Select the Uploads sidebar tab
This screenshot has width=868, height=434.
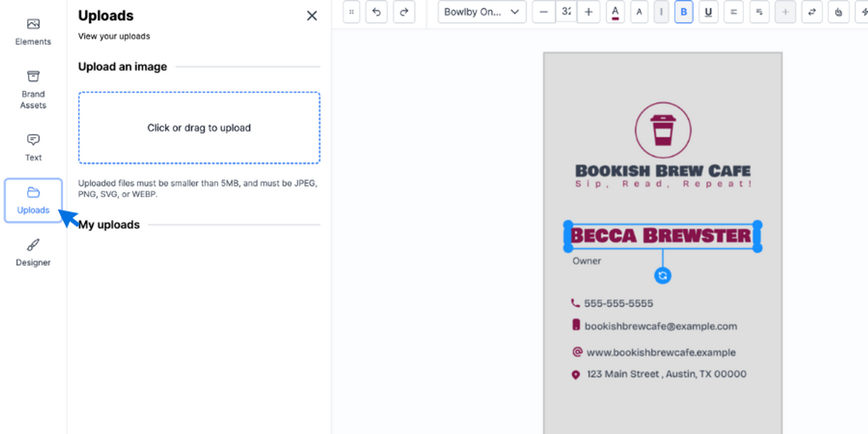tap(33, 200)
